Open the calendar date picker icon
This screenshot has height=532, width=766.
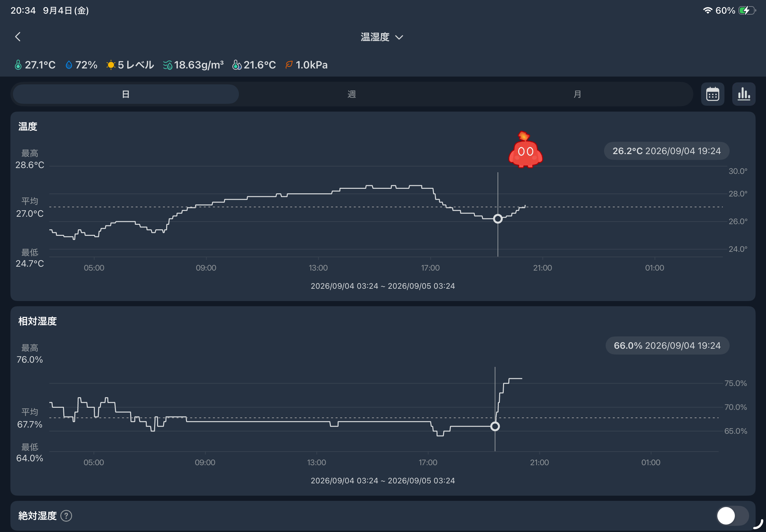point(712,94)
